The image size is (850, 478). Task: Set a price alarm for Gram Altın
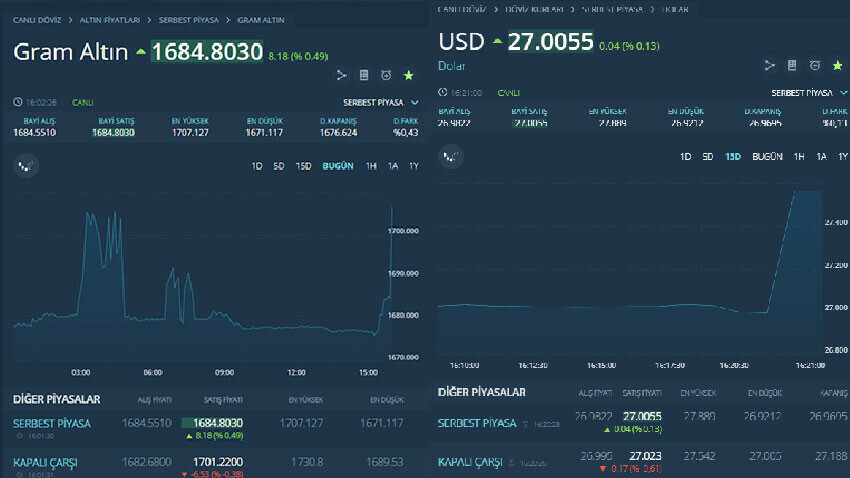pos(386,75)
